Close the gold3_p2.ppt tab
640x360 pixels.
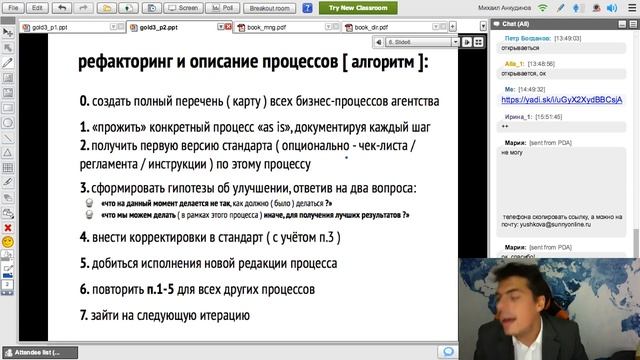228,27
